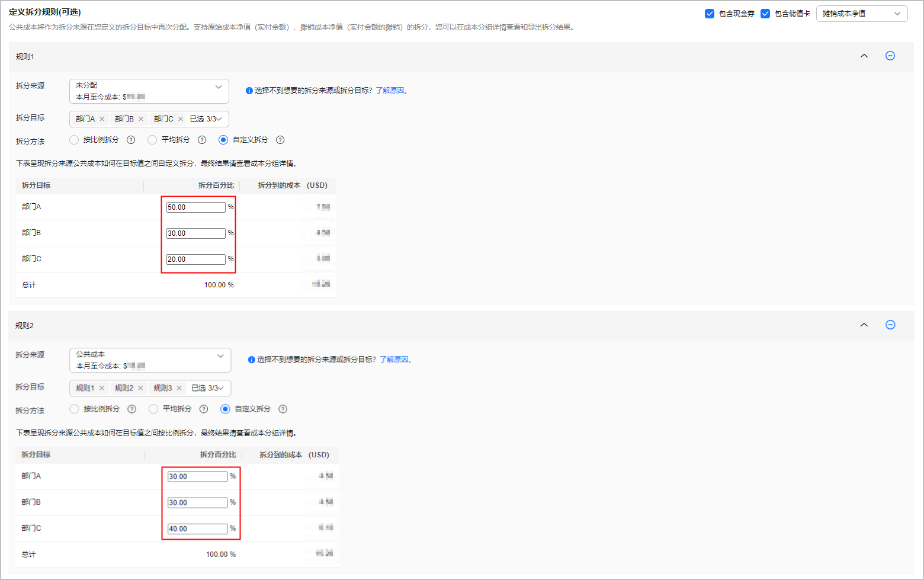Screen dimensions: 924x580
Task: Select 平均拆分 radio in Rule 2
Action: [153, 409]
